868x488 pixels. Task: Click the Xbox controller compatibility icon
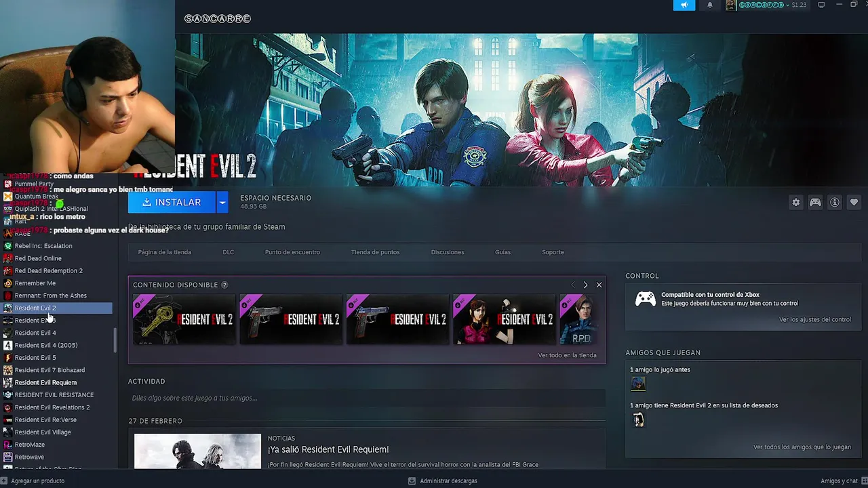[x=645, y=299]
